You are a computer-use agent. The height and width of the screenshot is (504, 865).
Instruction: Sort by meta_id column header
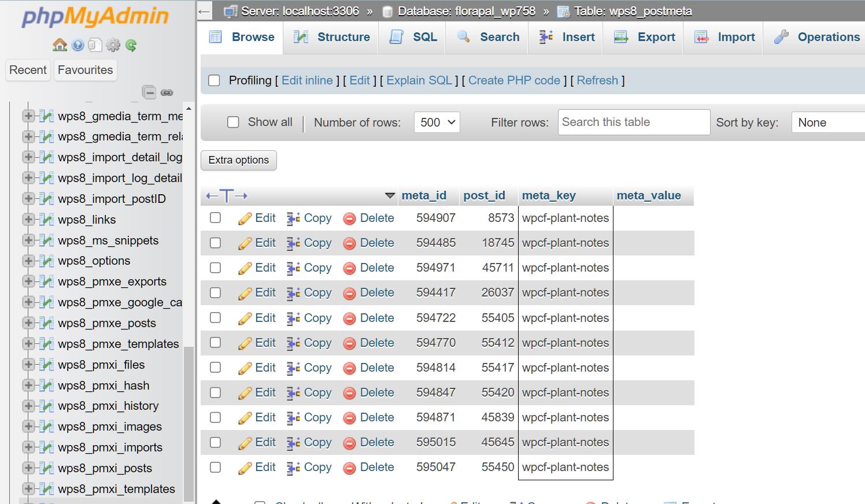click(x=424, y=195)
